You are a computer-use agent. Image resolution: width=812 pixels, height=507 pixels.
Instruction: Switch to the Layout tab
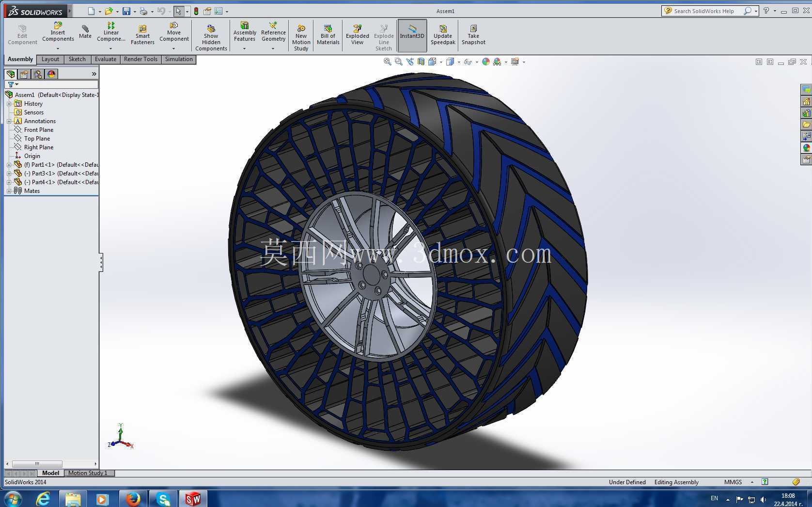pyautogui.click(x=50, y=60)
